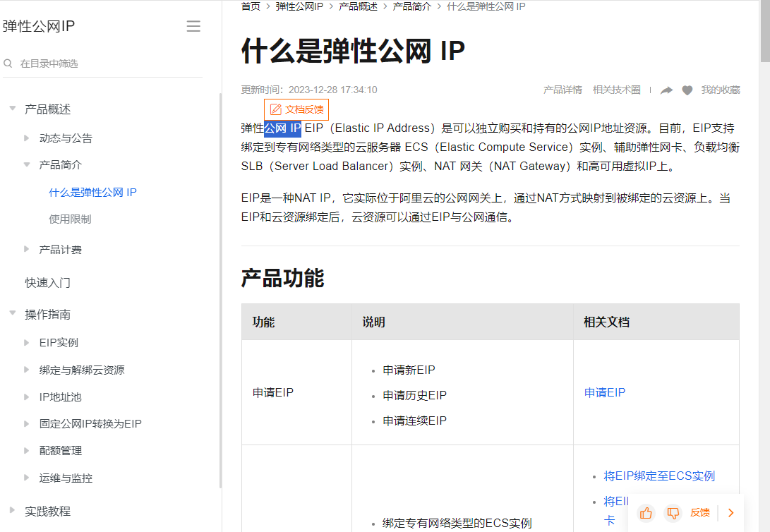Image resolution: width=770 pixels, height=532 pixels.
Task: Go to 首页 breadcrumb
Action: pyautogui.click(x=251, y=6)
